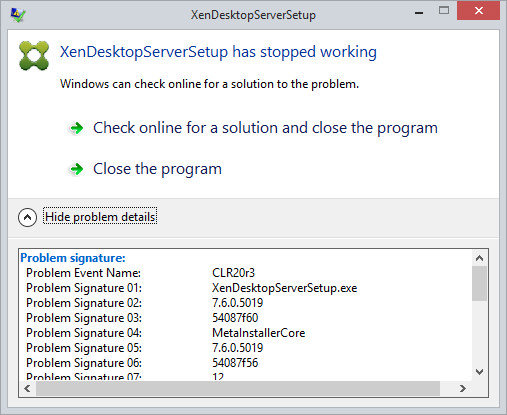This screenshot has width=507, height=415.
Task: Click green arrow beside Close the program
Action: tap(76, 169)
